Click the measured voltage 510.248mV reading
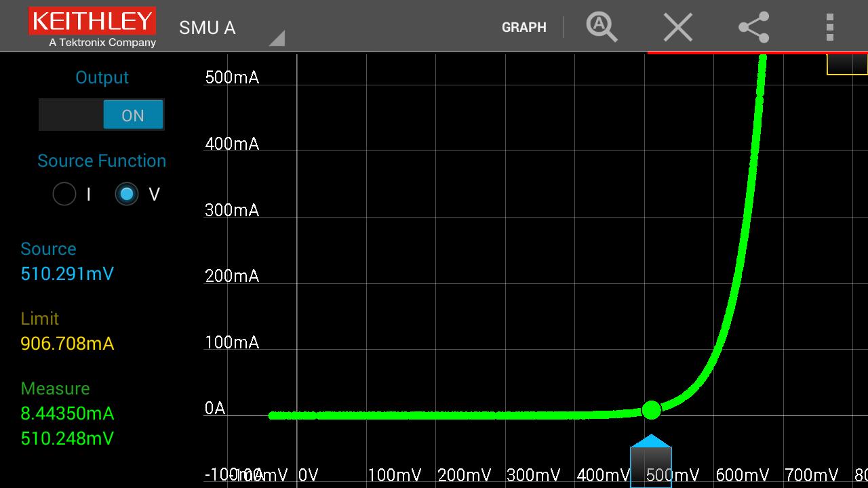868x488 pixels. coord(67,439)
